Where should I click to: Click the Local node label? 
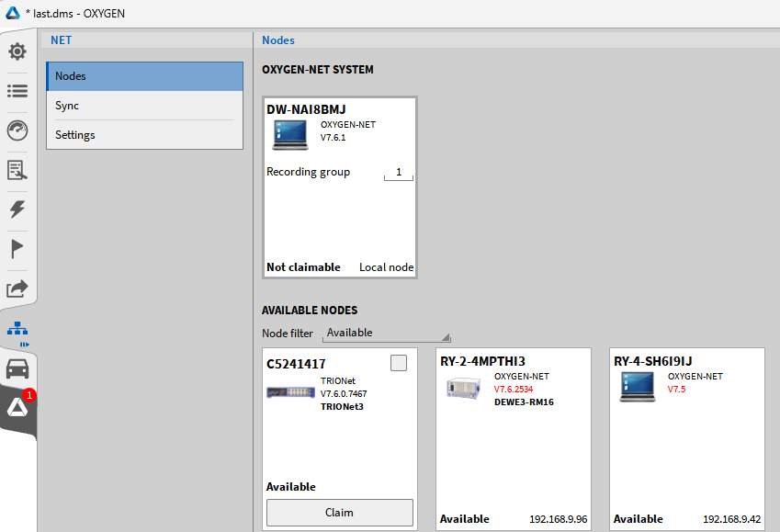(387, 267)
